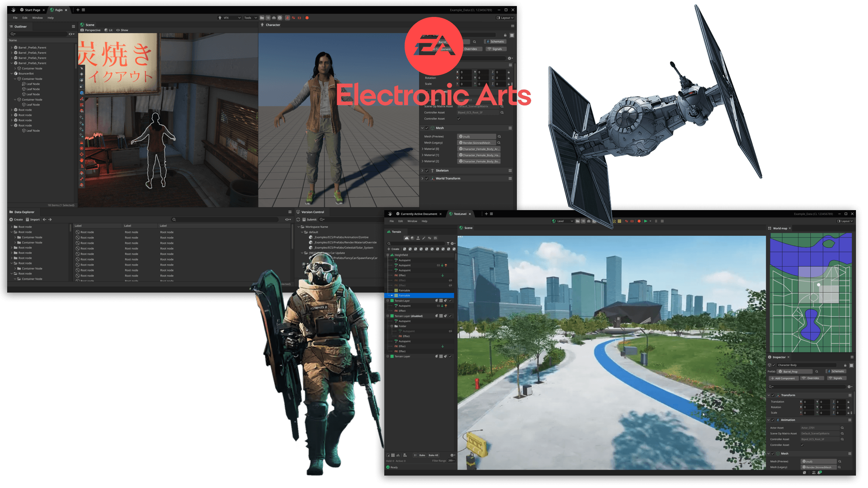Switch to Currently Active Document tab
This screenshot has width=868, height=488.
[x=419, y=214]
